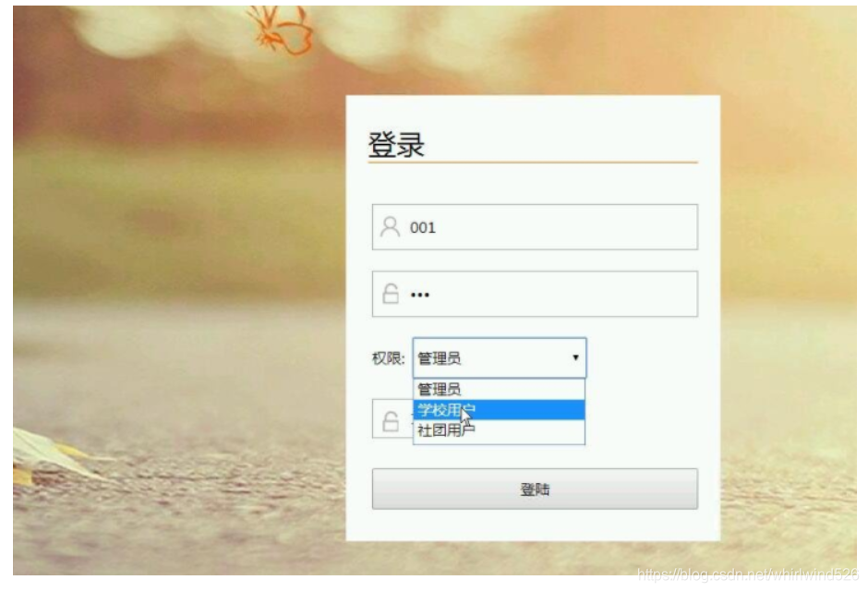The width and height of the screenshot is (868, 592).
Task: Click the black arrow of 权限 dropdown
Action: (575, 357)
